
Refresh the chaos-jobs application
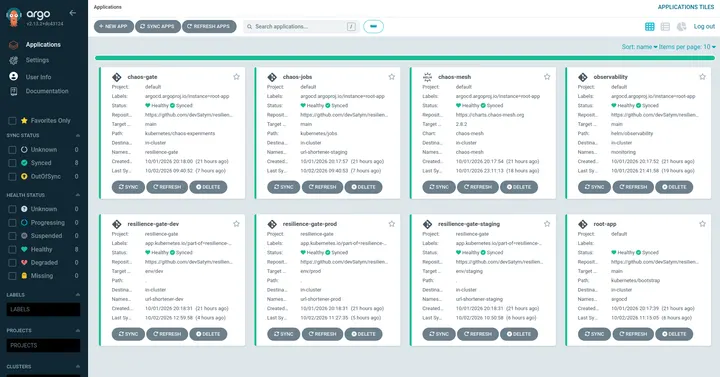pyautogui.click(x=322, y=187)
